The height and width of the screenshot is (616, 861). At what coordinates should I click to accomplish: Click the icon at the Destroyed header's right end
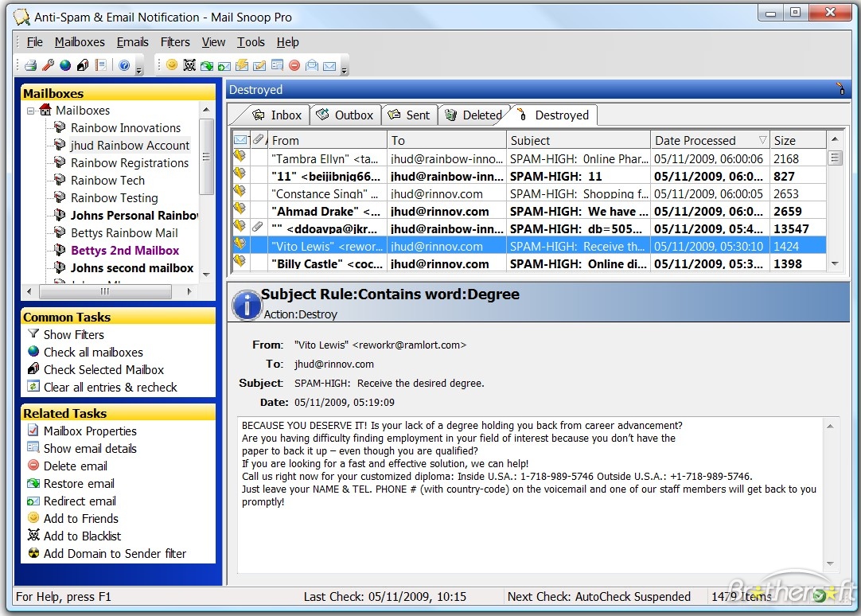coord(840,88)
